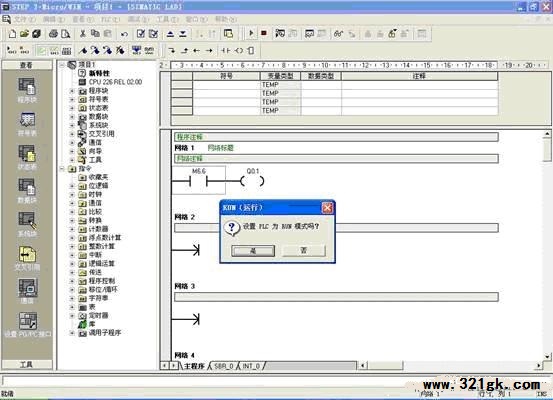Insert a coil with the coil icon
The image size is (553, 400).
[x=239, y=51]
